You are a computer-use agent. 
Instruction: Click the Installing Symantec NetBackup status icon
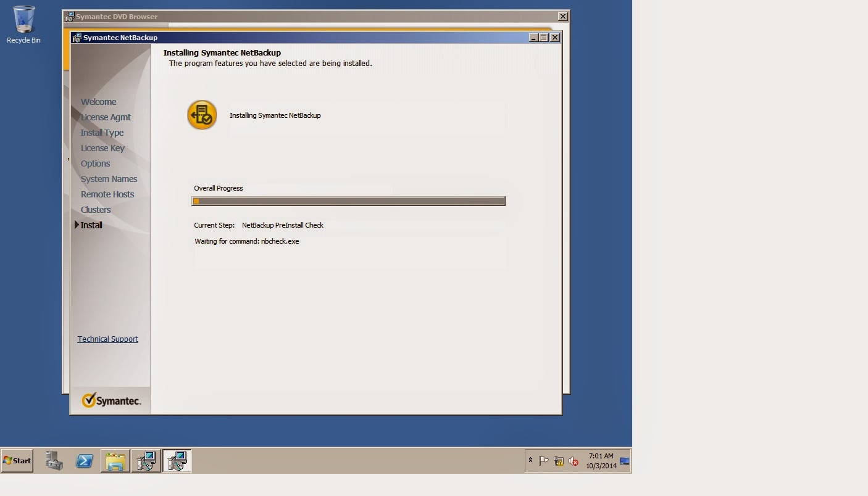coord(202,115)
